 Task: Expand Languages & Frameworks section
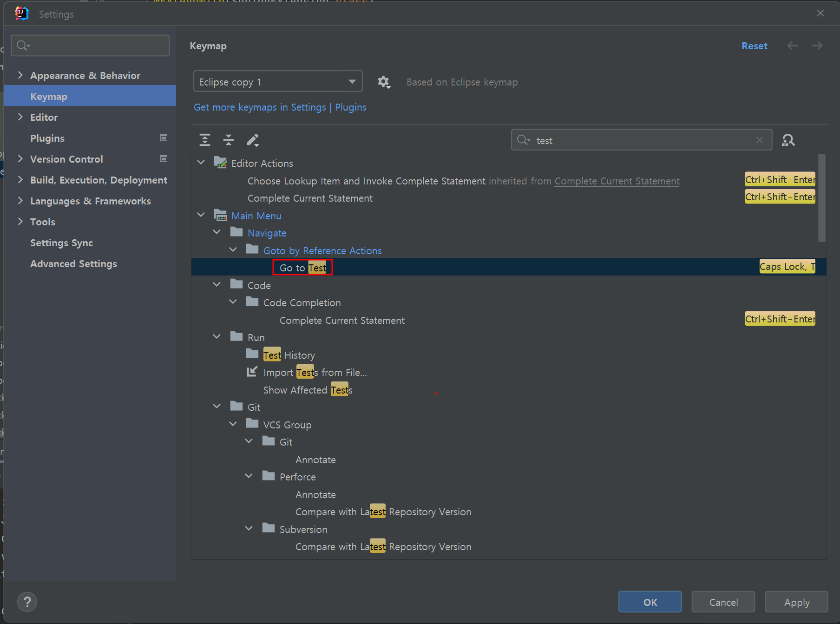[20, 200]
